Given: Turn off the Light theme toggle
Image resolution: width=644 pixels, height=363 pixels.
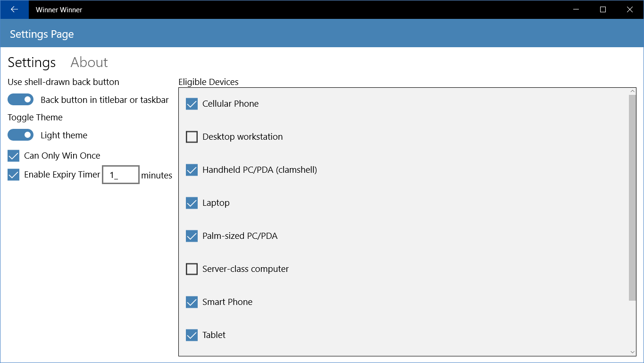Looking at the screenshot, I should pyautogui.click(x=21, y=135).
